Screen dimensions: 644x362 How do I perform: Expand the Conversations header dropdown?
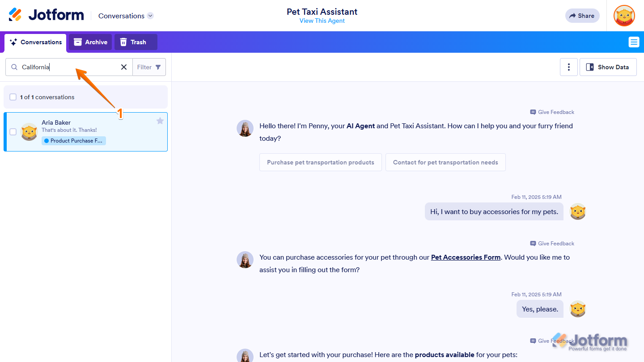[x=150, y=16]
